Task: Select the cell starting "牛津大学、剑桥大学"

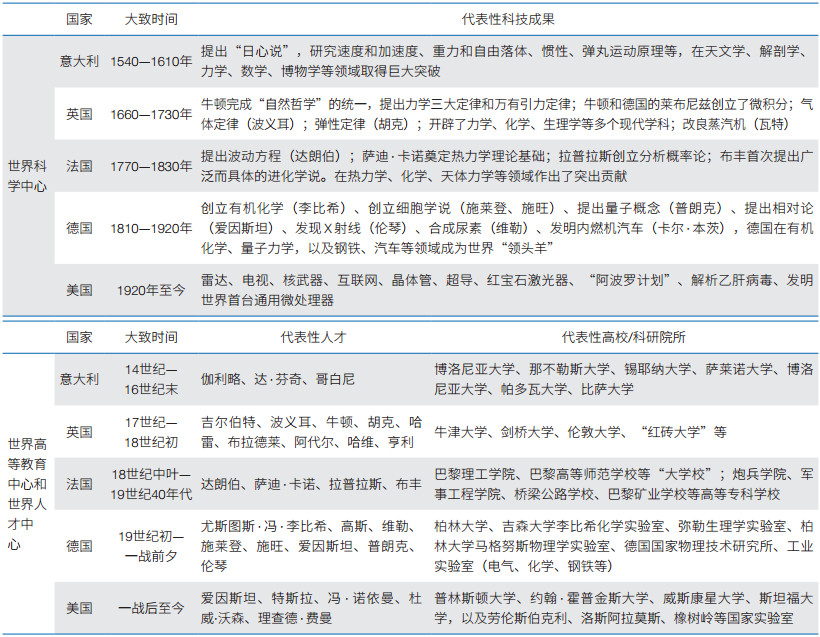Action: 580,432
